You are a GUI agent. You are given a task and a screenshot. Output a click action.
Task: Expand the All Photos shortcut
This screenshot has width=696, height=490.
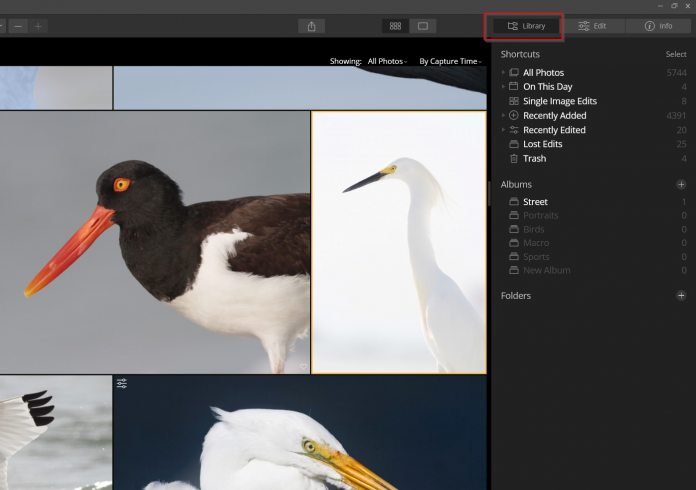(503, 72)
